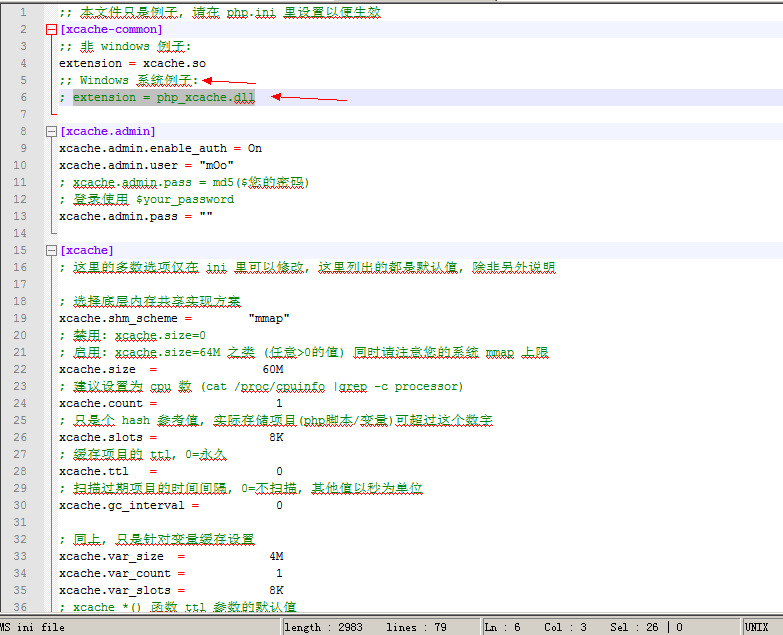Click the 'UNIX' line-ending status field
Image resolution: width=783 pixels, height=635 pixels.
[x=756, y=627]
